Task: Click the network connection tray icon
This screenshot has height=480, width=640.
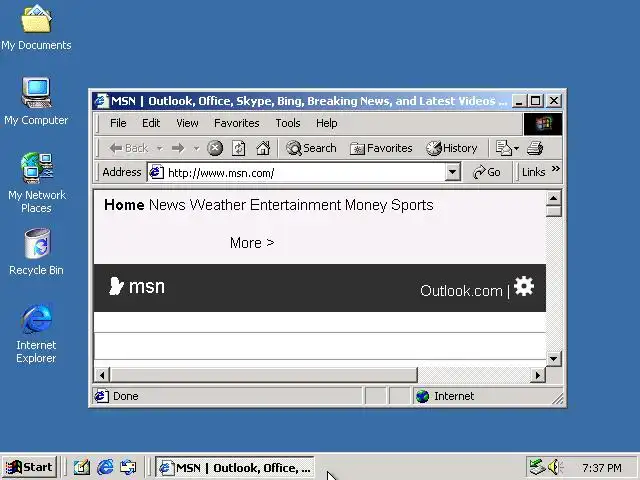Action: (x=537, y=467)
